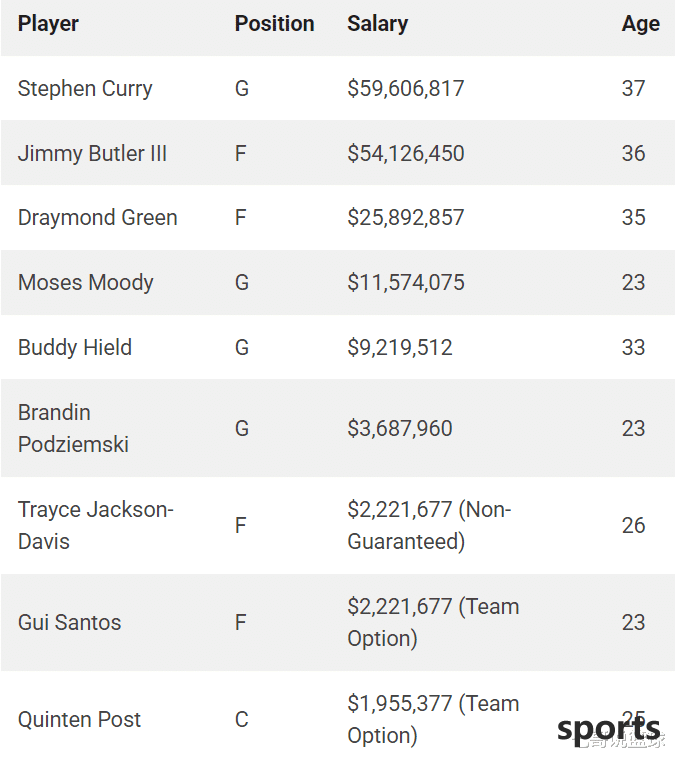Click the Player column header
The height and width of the screenshot is (760, 675).
click(48, 24)
